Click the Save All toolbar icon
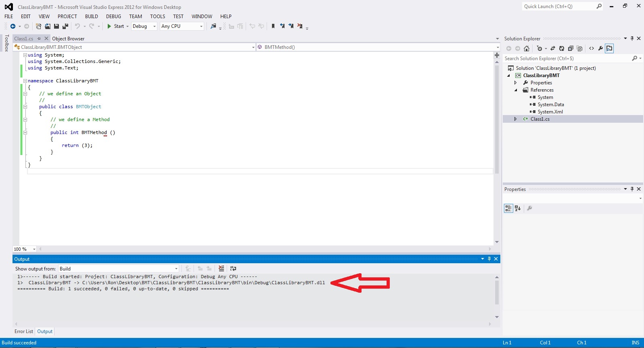644x348 pixels. click(65, 26)
